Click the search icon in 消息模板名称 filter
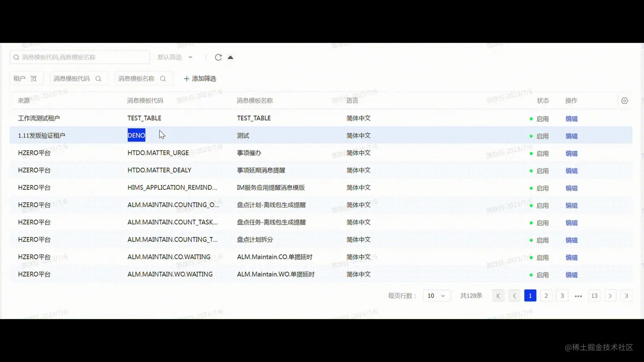The image size is (644, 362). tap(163, 78)
